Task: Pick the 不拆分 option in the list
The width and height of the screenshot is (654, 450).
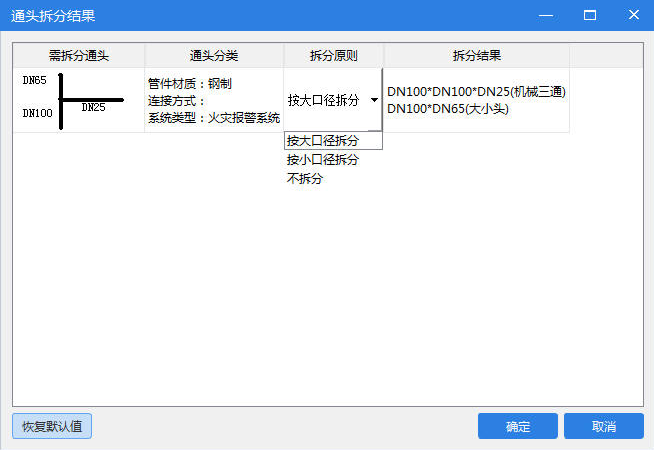Action: (305, 179)
